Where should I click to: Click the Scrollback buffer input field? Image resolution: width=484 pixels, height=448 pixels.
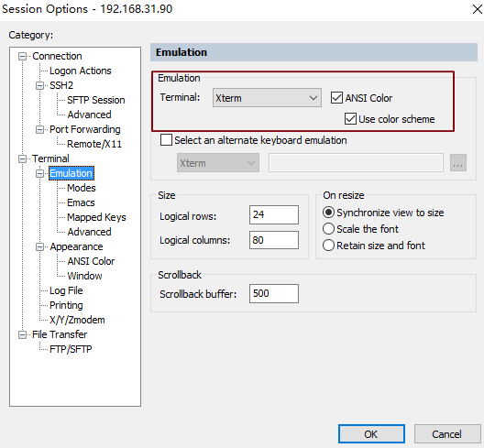(274, 294)
